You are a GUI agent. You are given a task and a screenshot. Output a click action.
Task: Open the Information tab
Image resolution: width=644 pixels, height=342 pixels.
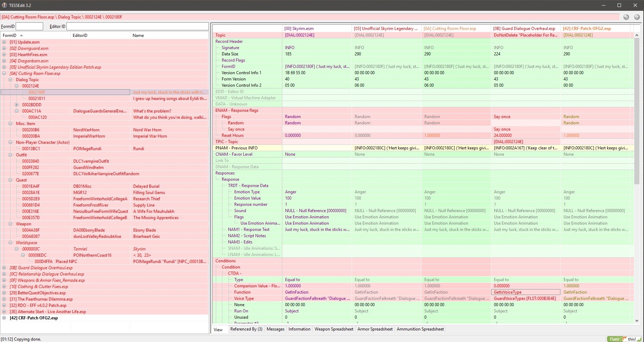[299, 329]
